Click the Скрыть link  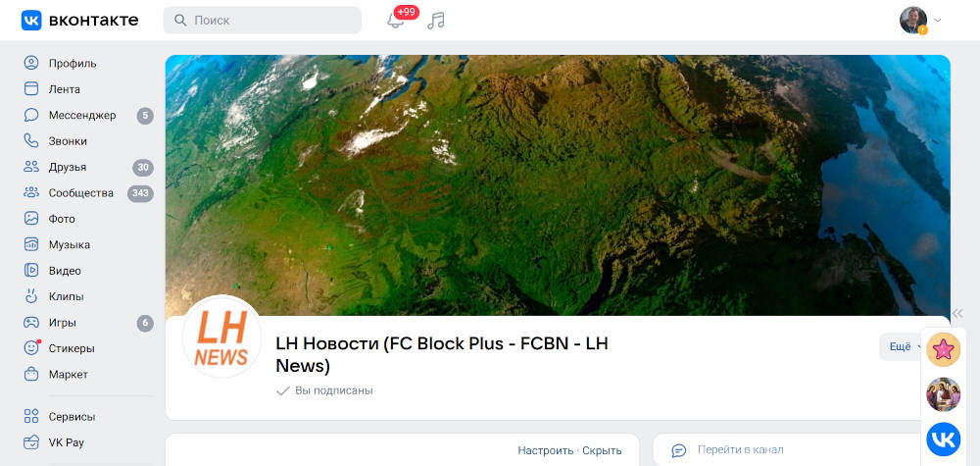[x=602, y=450]
